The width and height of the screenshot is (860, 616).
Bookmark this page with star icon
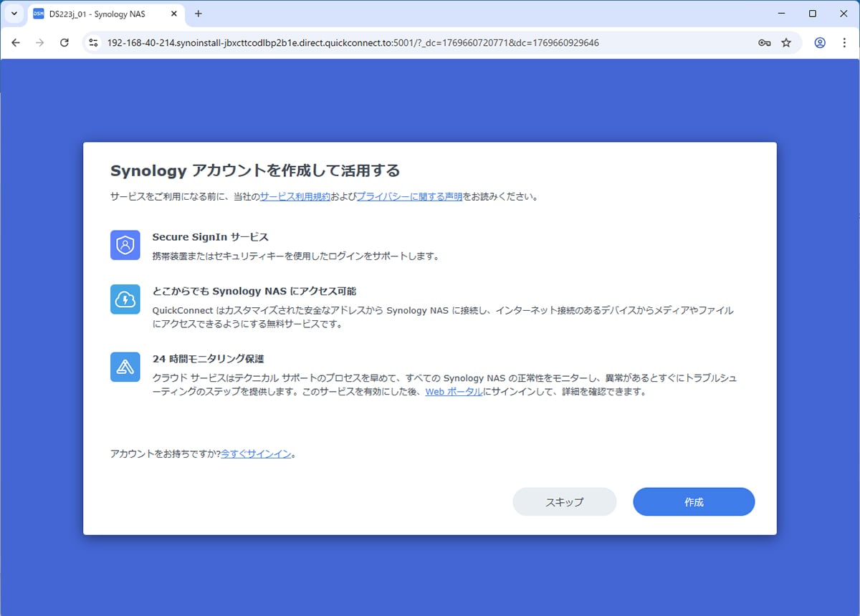click(x=786, y=43)
